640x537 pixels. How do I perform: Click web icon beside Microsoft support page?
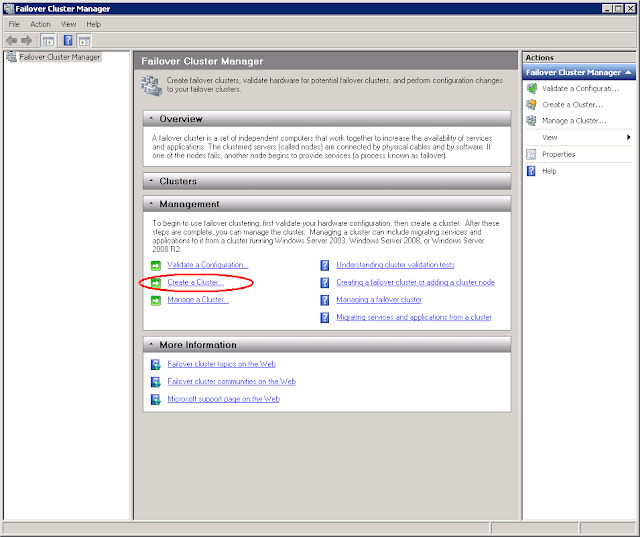tap(156, 399)
